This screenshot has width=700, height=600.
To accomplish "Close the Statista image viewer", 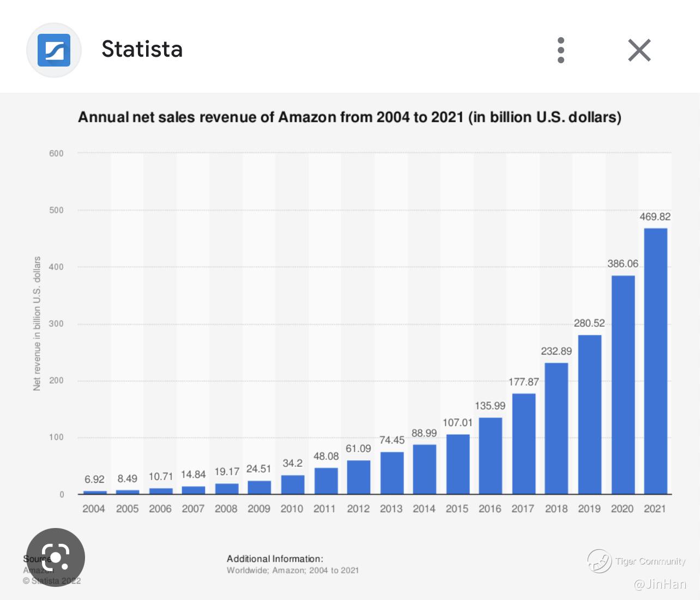I will [x=639, y=50].
